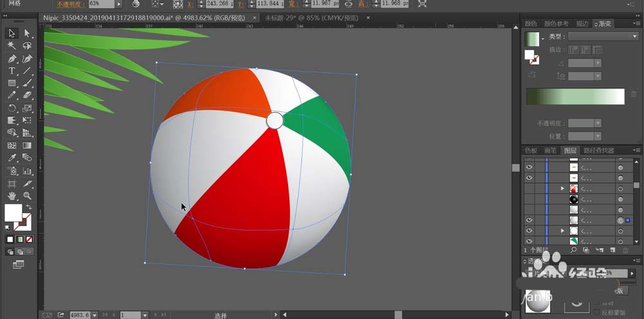Screen dimensions: 644x319
Task: Select the Perspective Grid tool
Action: pos(27,133)
